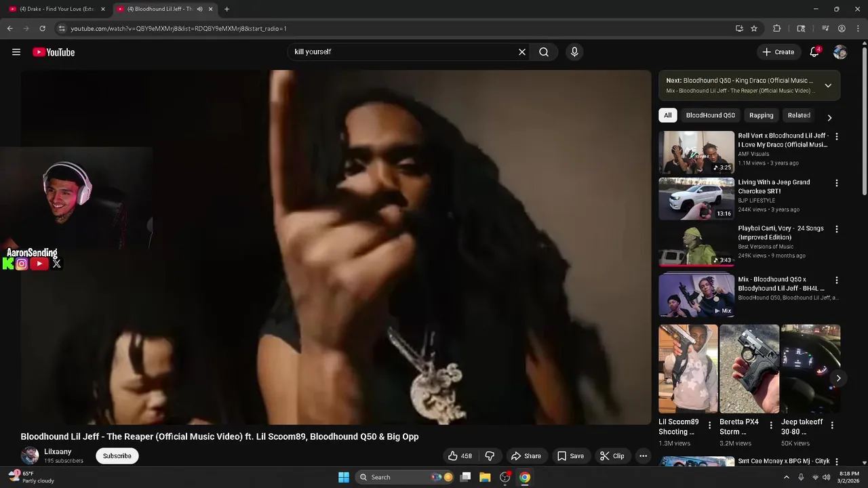
Task: Open a new browser tab
Action: pos(226,9)
